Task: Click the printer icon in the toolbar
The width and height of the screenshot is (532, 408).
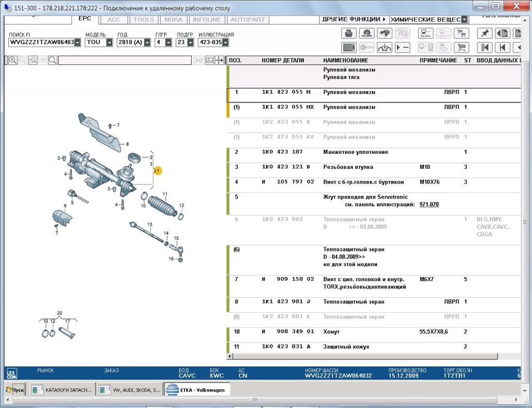Action: [x=349, y=33]
